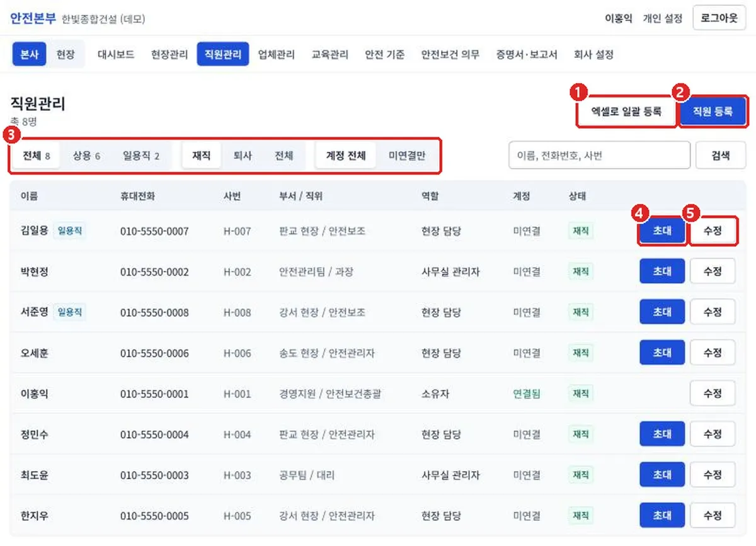Switch to the 현장 view
Image resolution: width=756 pixels, height=546 pixels.
pos(66,54)
